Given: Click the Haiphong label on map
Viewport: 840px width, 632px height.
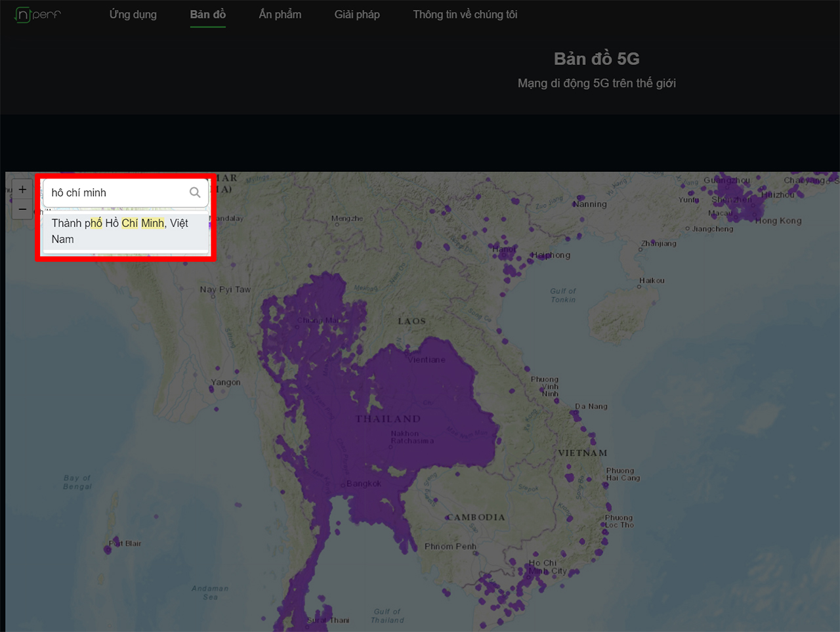Looking at the screenshot, I should pos(551,255).
